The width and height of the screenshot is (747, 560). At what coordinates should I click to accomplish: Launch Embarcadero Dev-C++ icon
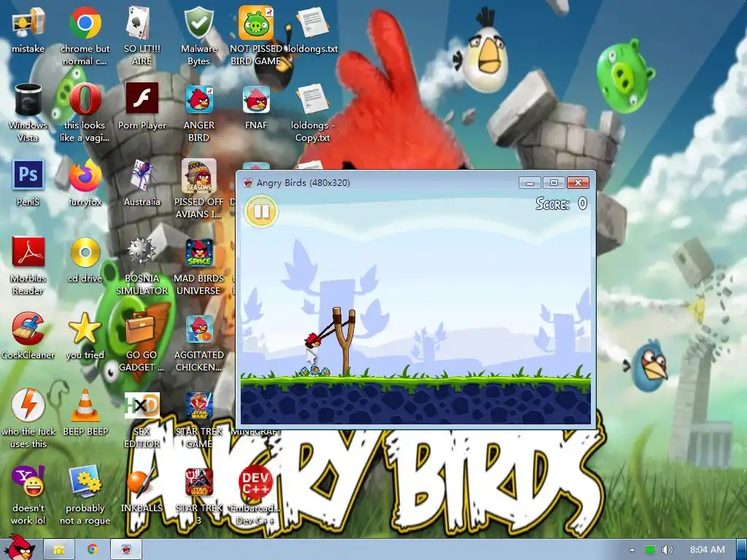(x=256, y=481)
